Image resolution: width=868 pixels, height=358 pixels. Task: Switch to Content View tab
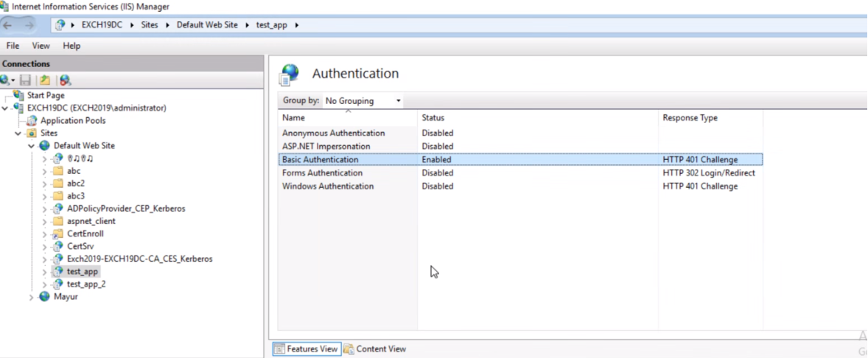pos(374,349)
